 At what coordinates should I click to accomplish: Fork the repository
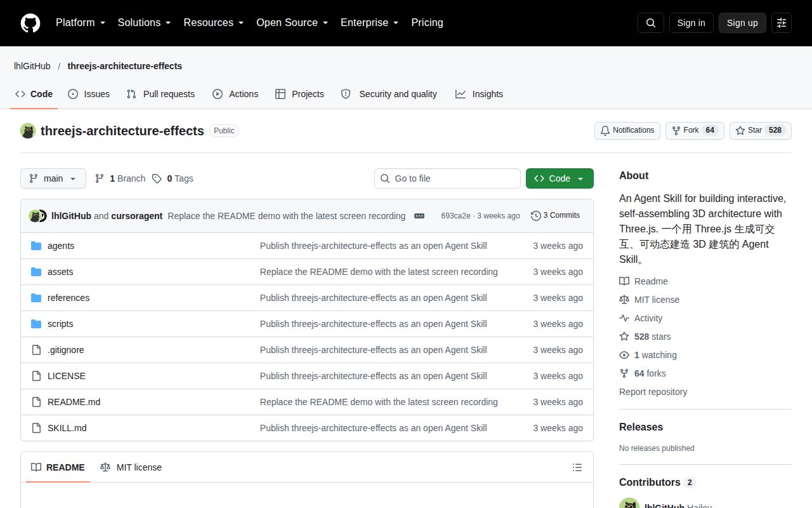(x=695, y=130)
